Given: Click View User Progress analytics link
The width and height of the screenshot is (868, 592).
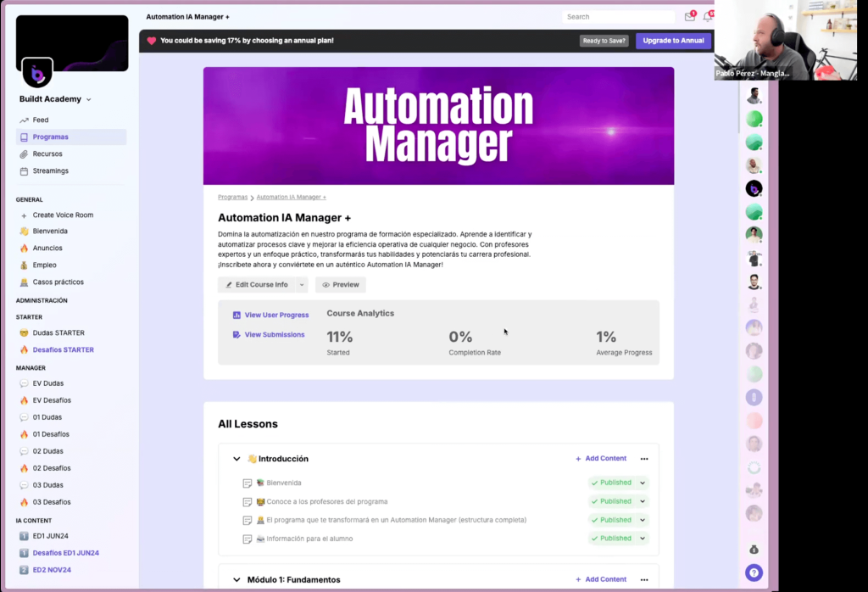Looking at the screenshot, I should pos(277,313).
